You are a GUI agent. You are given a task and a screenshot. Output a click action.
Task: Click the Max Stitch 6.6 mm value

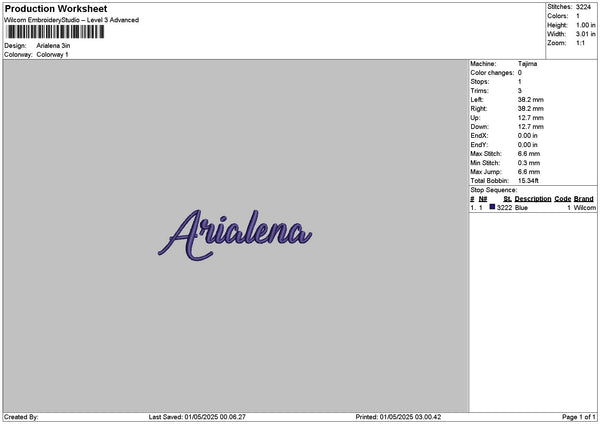(529, 153)
